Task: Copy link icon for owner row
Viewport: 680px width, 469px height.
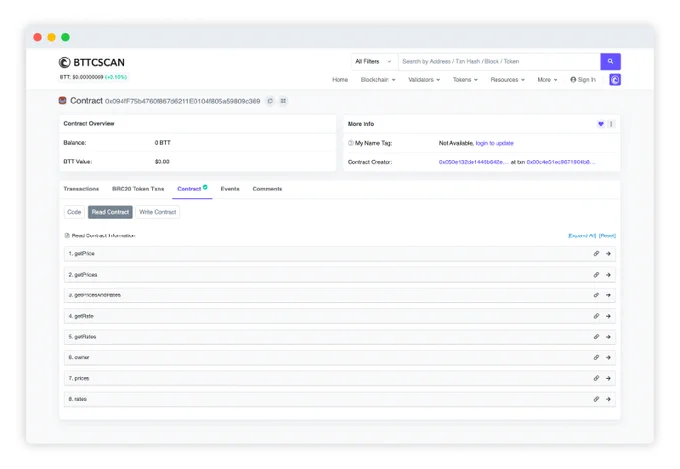Action: click(x=596, y=357)
